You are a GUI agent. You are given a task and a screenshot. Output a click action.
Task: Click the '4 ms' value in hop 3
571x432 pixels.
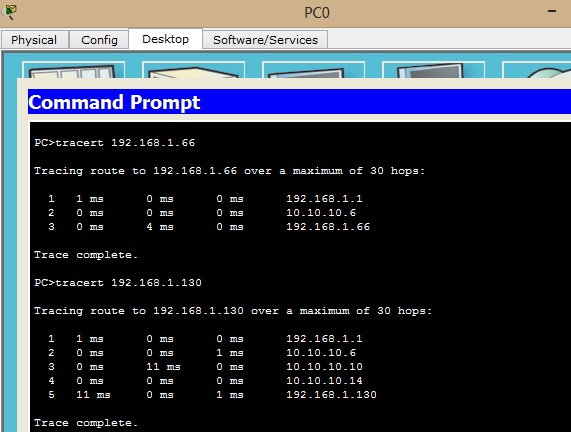click(x=160, y=227)
